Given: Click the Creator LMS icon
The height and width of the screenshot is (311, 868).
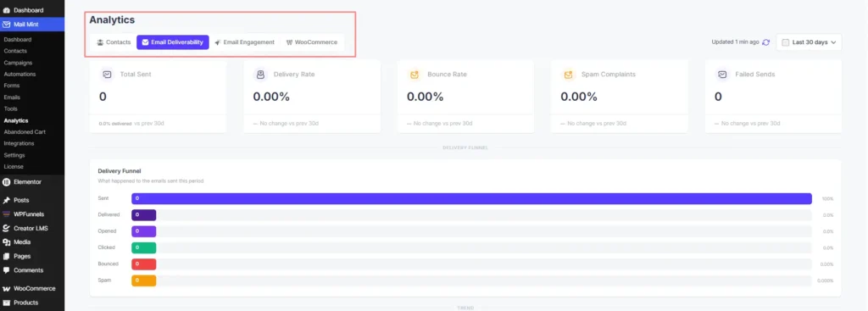Looking at the screenshot, I should click(x=7, y=228).
